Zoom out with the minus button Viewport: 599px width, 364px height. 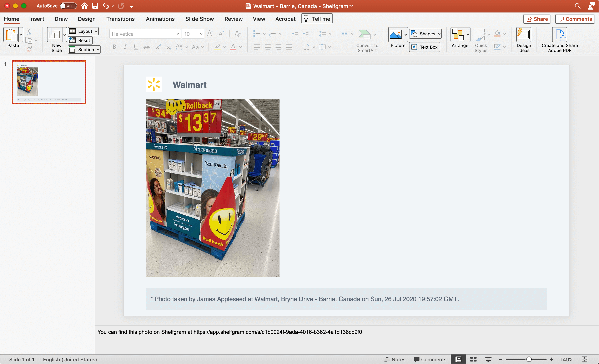click(x=500, y=359)
